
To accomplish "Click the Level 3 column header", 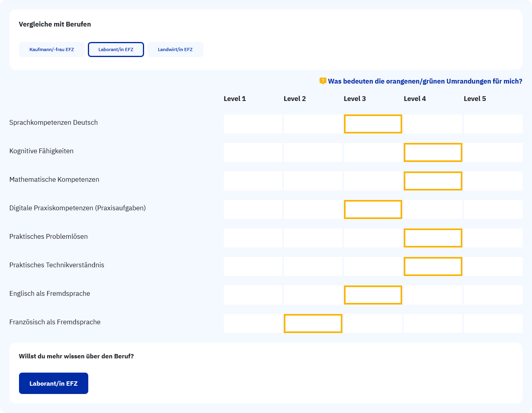I will pyautogui.click(x=355, y=99).
